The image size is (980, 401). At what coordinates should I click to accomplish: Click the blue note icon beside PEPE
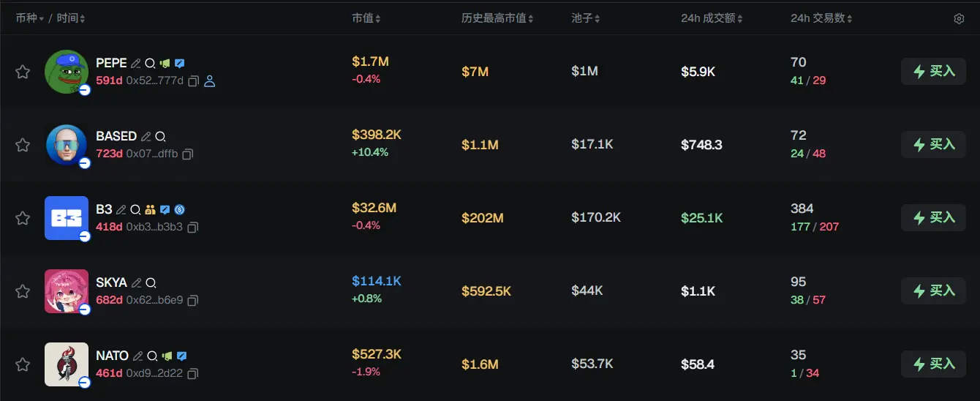tap(179, 64)
